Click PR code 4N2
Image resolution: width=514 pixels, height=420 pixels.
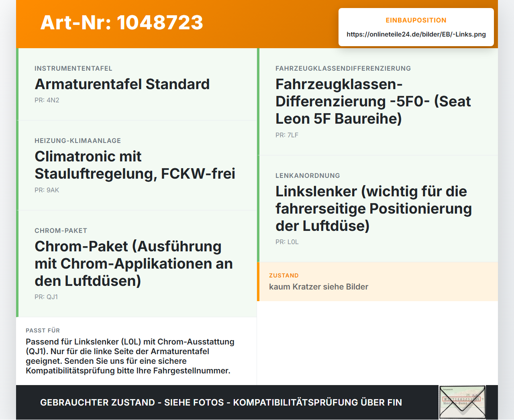[x=47, y=100]
